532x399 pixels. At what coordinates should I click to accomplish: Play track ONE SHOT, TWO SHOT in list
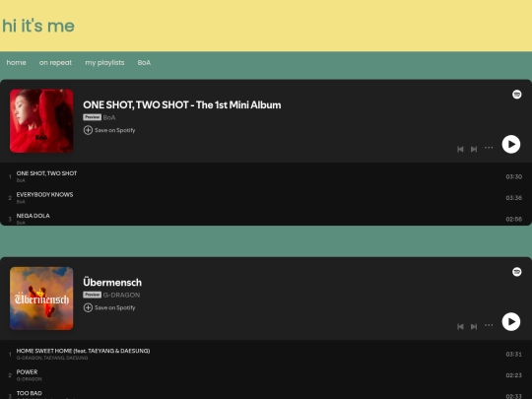(46, 173)
